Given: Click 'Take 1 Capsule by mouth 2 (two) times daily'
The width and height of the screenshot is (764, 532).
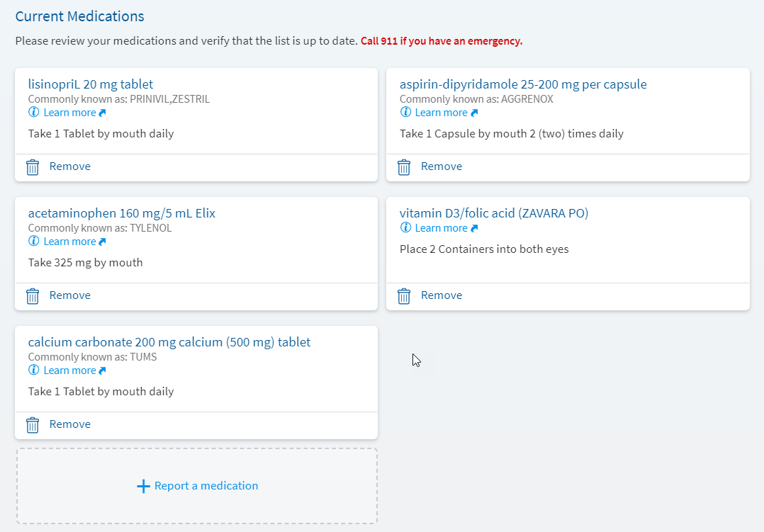Looking at the screenshot, I should tap(512, 134).
